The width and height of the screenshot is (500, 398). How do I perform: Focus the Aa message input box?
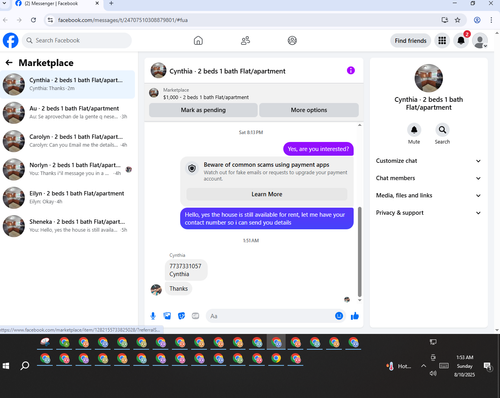click(x=270, y=316)
